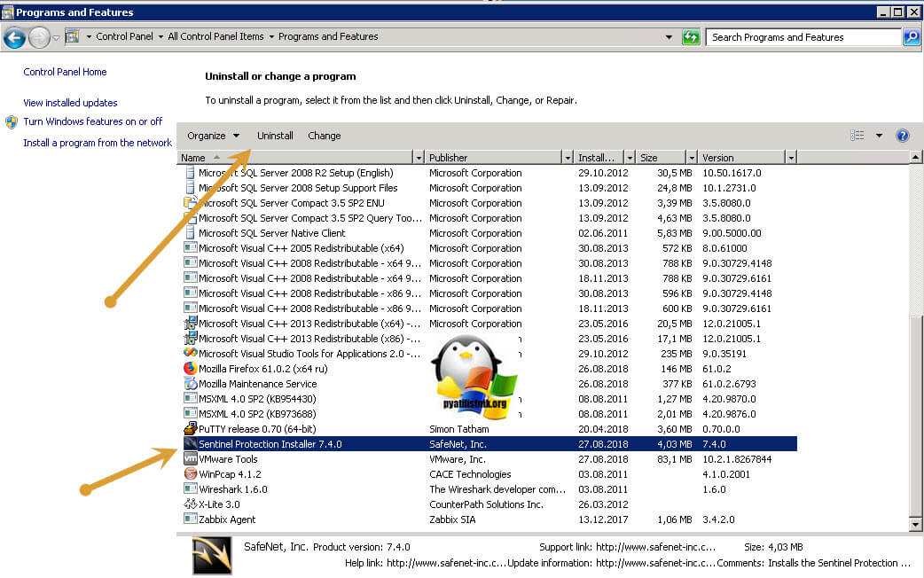Change view using the view icon
The width and height of the screenshot is (924, 578).
[857, 136]
